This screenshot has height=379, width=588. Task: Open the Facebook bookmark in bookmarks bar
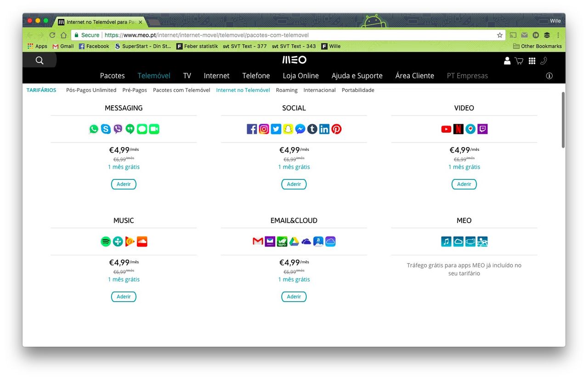tap(94, 46)
